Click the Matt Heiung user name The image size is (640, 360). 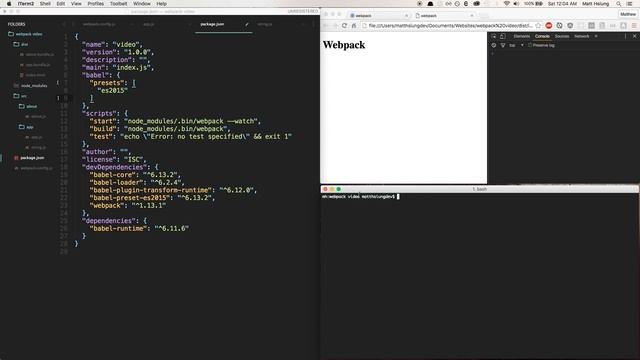point(596,4)
